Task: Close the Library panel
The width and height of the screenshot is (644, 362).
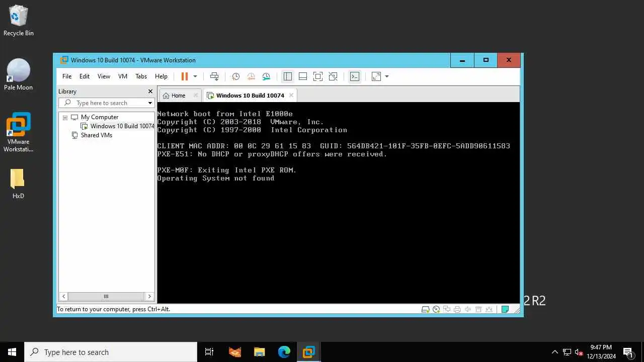Action: [150, 92]
